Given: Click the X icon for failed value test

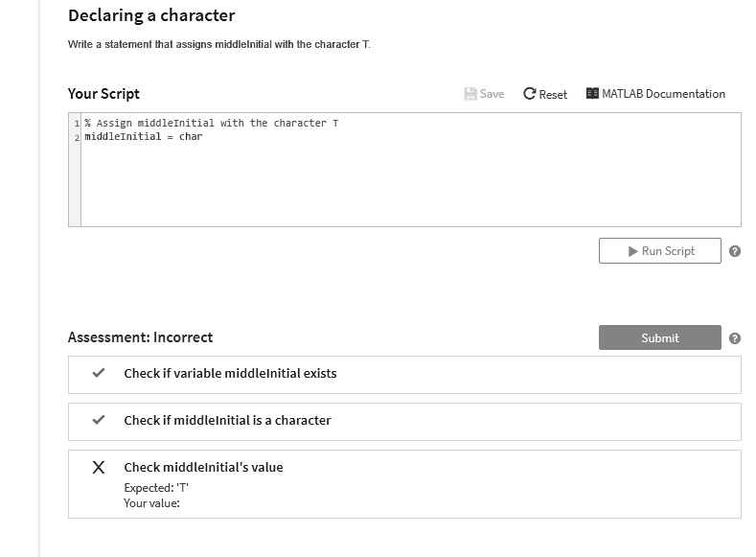Looking at the screenshot, I should click(99, 467).
